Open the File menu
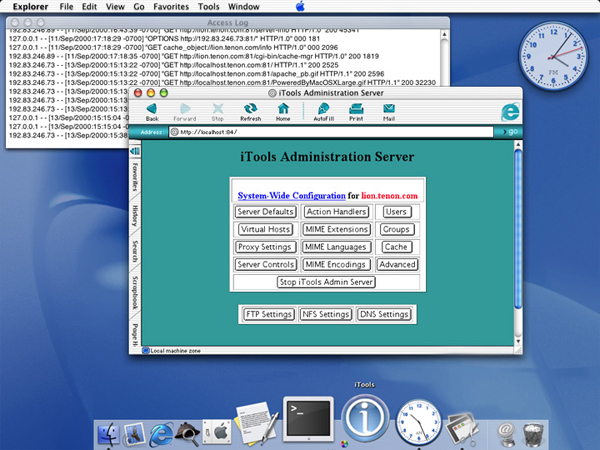The width and height of the screenshot is (600, 450). (66, 7)
